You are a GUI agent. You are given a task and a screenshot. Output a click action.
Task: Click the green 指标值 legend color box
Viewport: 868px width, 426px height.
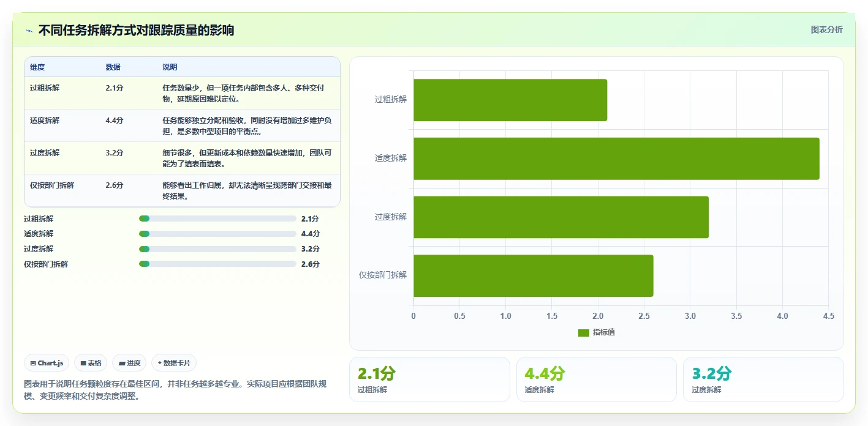coord(584,333)
